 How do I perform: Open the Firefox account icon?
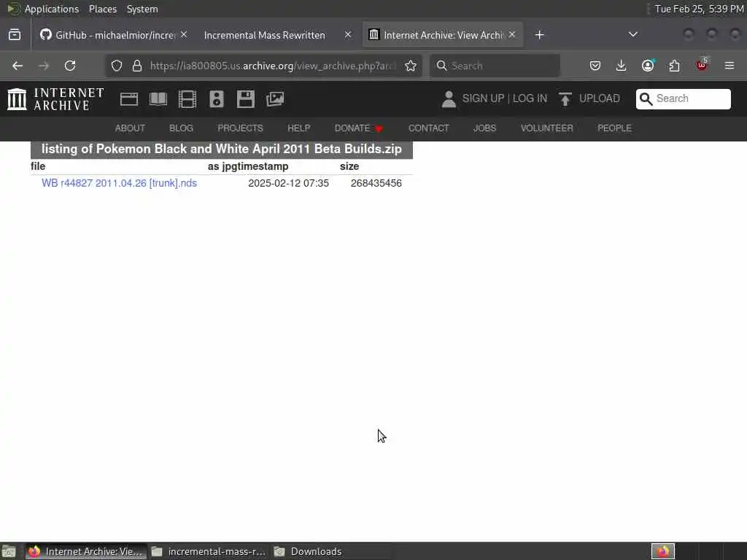(648, 66)
